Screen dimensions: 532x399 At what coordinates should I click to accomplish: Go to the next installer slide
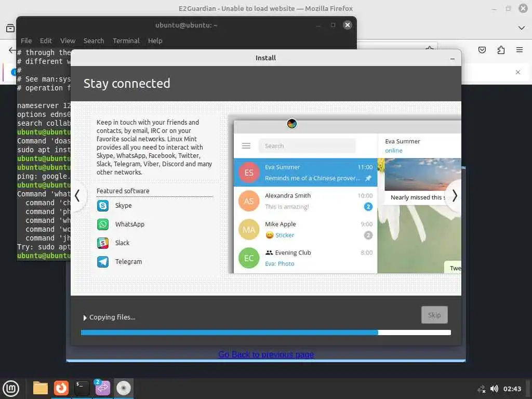(x=455, y=196)
